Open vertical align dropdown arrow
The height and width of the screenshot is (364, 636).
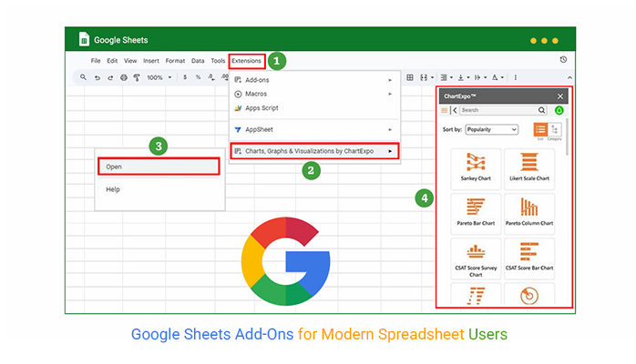click(x=468, y=77)
